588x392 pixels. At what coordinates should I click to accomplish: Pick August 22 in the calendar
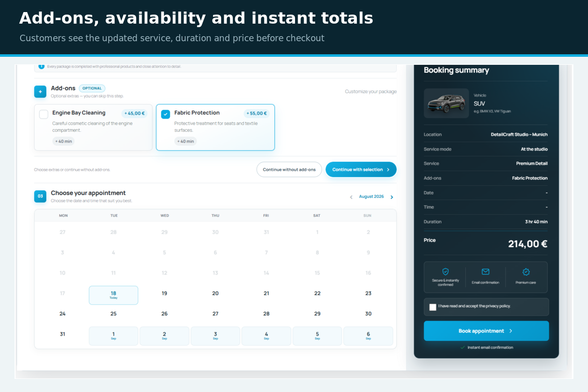click(x=317, y=293)
